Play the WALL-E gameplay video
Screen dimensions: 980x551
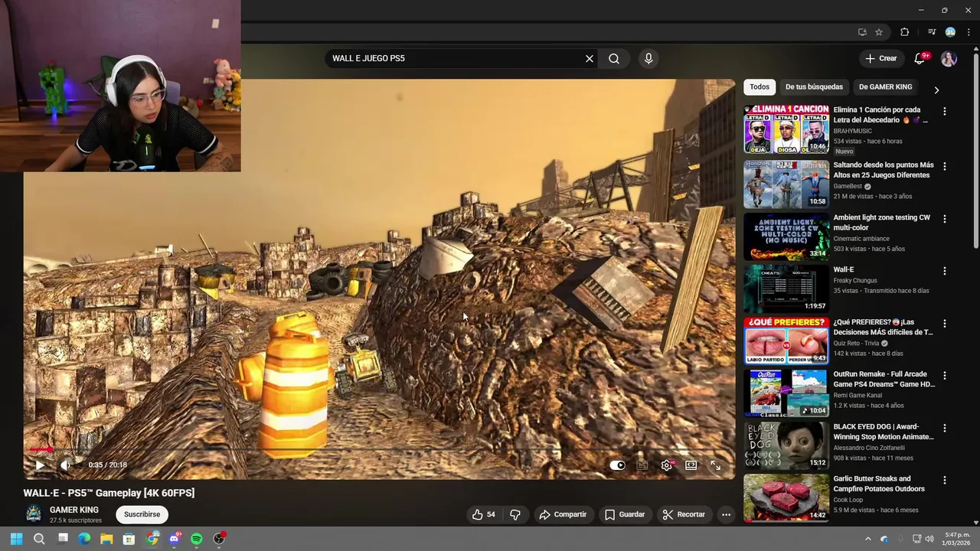[x=40, y=465]
